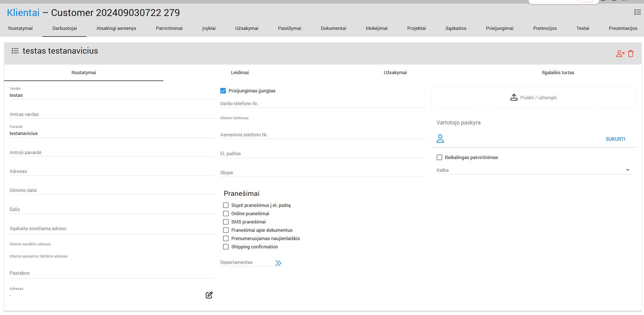
Task: Tick Shipping confirmation checkbox
Action: coord(226,247)
